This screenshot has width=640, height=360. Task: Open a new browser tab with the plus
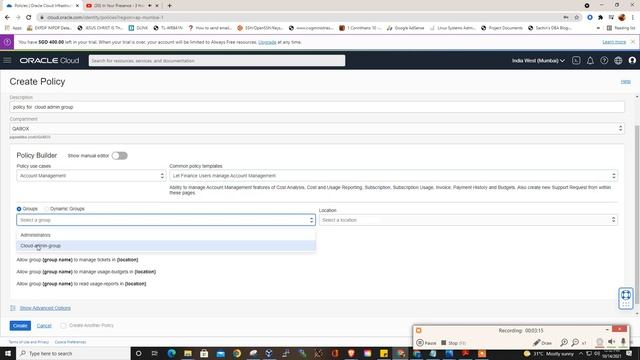[169, 6]
